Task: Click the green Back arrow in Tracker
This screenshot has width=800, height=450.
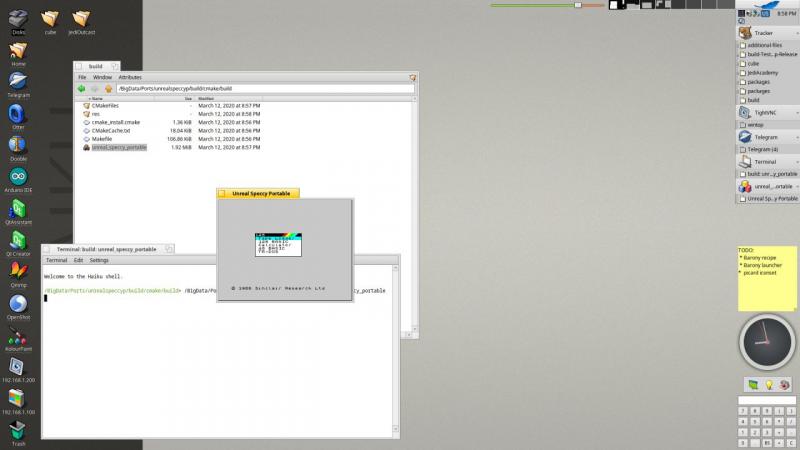Action: [82, 88]
